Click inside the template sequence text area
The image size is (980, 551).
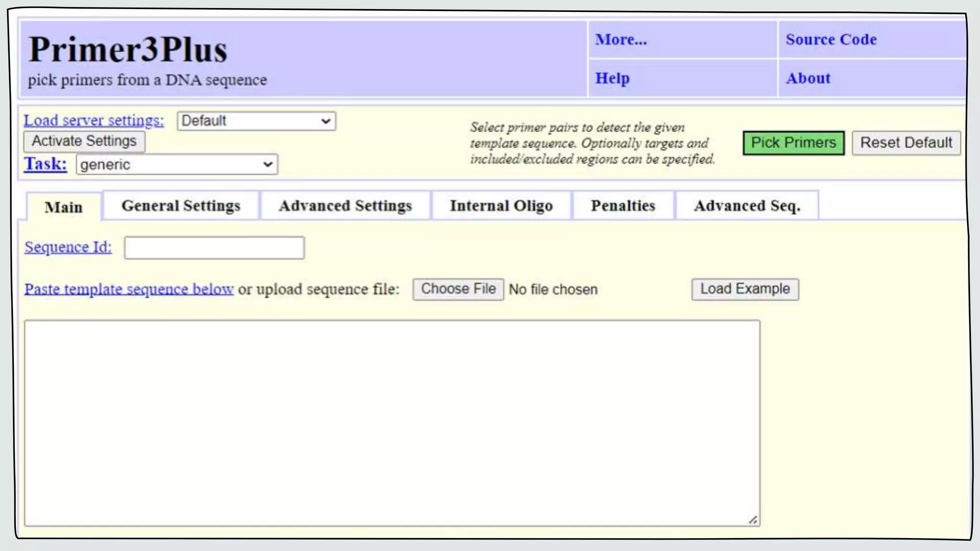point(391,423)
